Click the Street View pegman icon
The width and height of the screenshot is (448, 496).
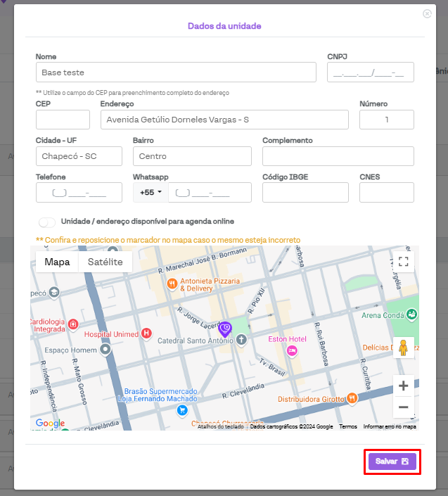(403, 348)
